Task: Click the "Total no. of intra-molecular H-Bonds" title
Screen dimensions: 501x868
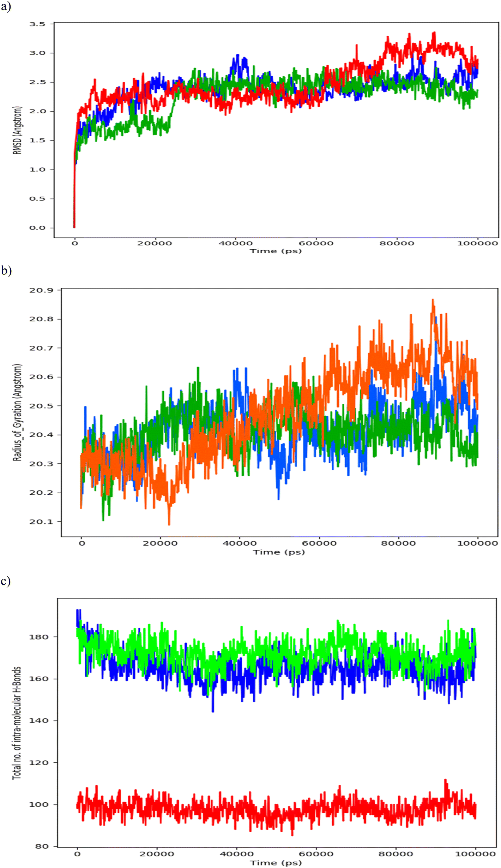Action: 17,723
